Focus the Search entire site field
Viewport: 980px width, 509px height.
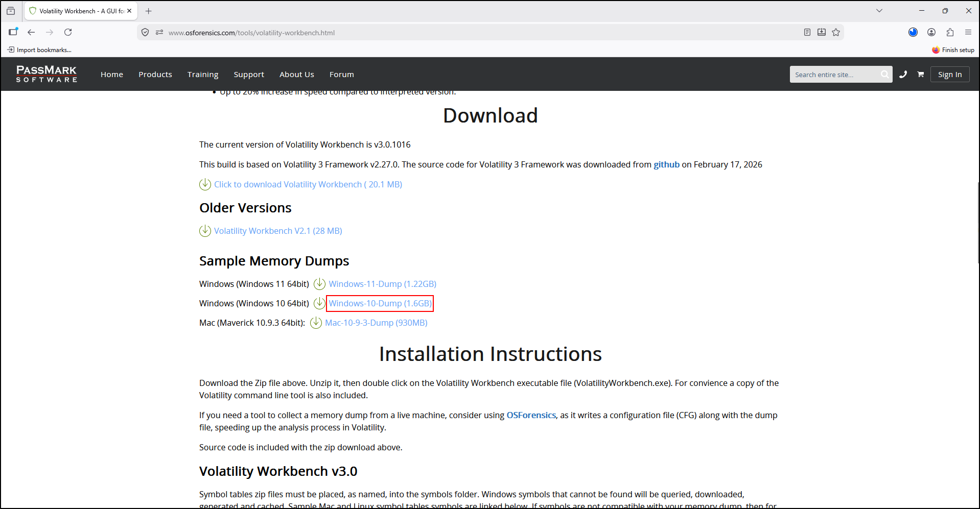834,75
